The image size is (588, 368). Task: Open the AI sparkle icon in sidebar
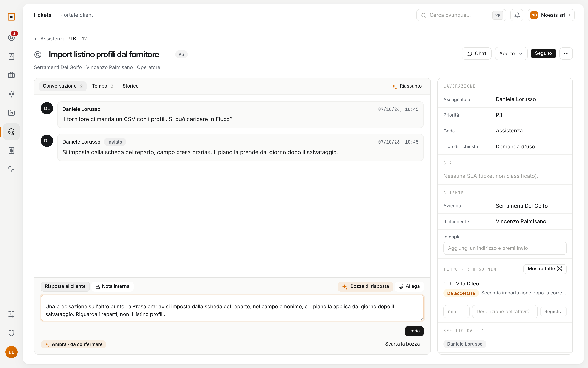click(x=11, y=94)
